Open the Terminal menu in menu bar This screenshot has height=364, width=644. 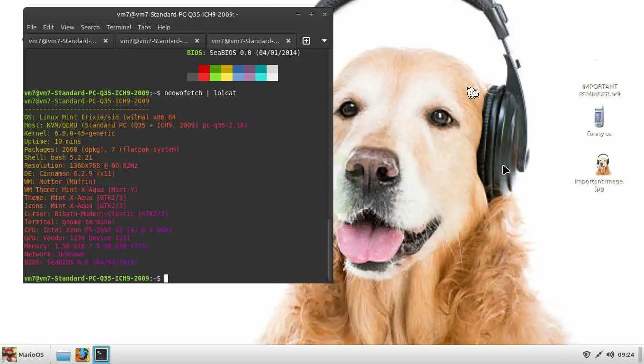point(118,27)
